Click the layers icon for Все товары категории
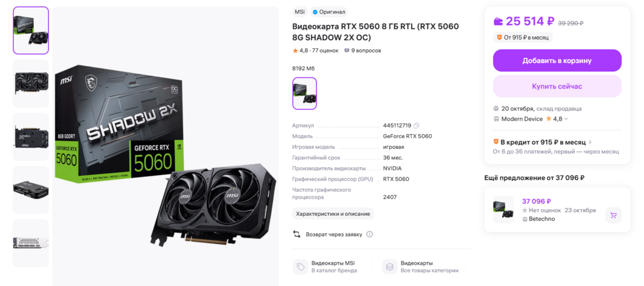Viewport: 644px width, 286px height. (x=389, y=266)
